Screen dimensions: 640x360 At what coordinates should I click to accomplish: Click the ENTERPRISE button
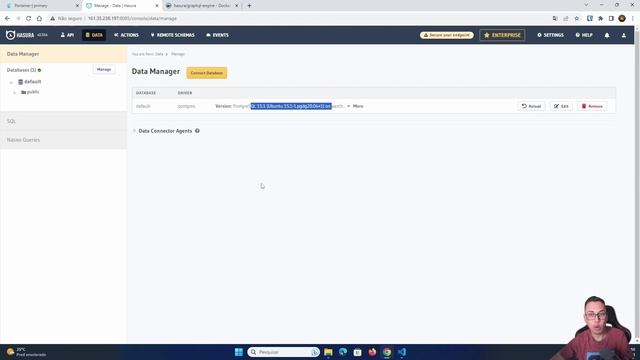[x=502, y=35]
